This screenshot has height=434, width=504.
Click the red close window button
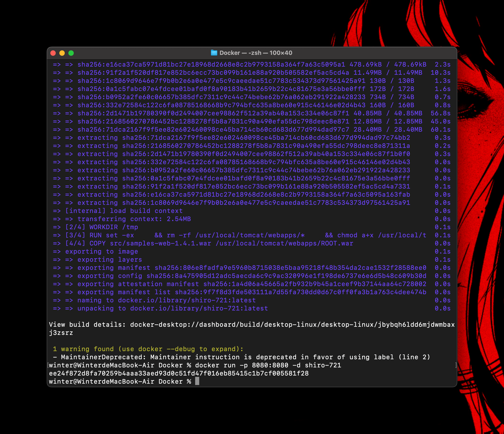pos(53,53)
